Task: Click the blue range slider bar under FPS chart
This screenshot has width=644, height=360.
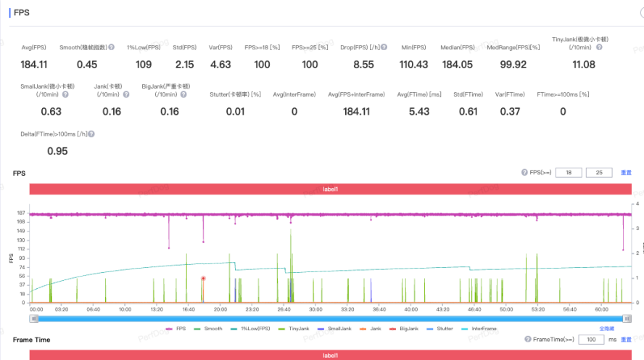Action: click(330, 319)
